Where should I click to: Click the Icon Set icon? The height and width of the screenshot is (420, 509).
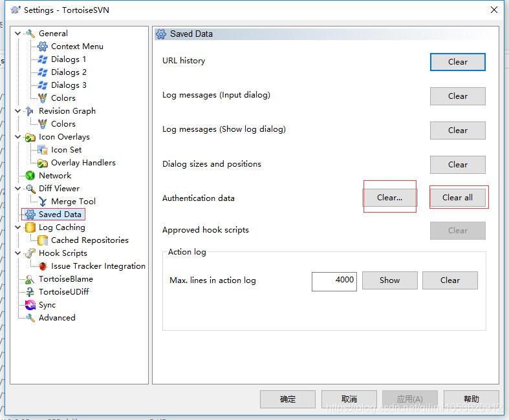43,150
